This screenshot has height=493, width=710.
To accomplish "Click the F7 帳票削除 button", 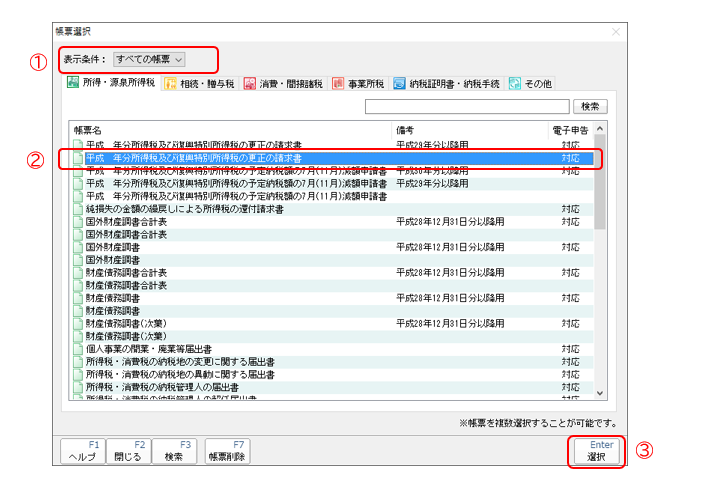I will coord(227,451).
